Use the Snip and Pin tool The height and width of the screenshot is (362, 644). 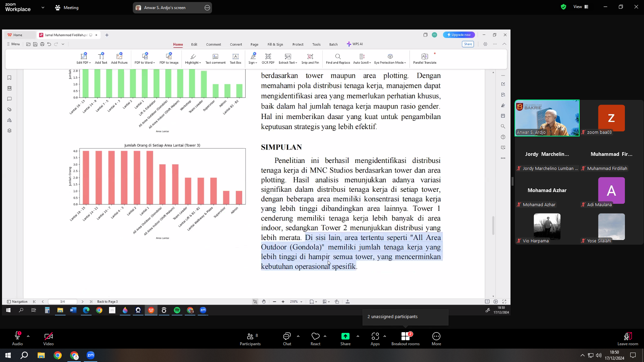point(310,58)
